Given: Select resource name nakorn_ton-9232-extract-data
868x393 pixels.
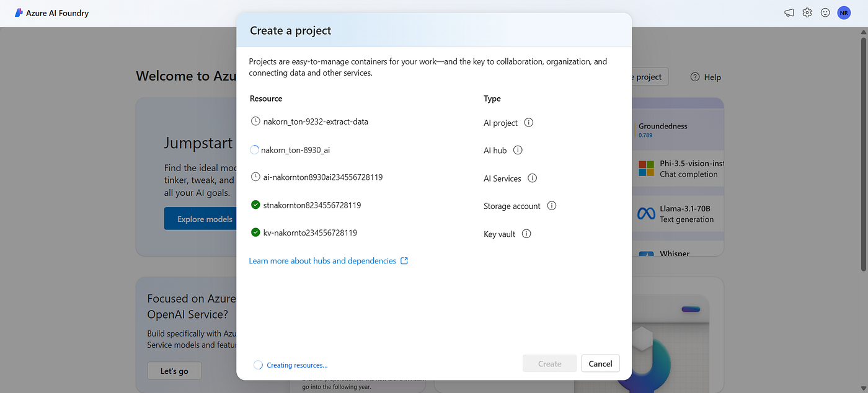Looking at the screenshot, I should click(316, 121).
